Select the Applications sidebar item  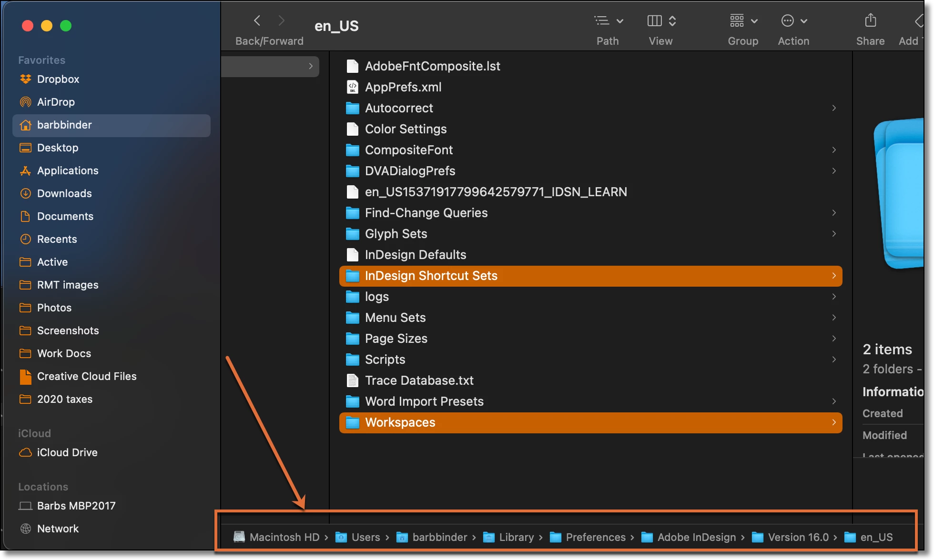point(67,170)
